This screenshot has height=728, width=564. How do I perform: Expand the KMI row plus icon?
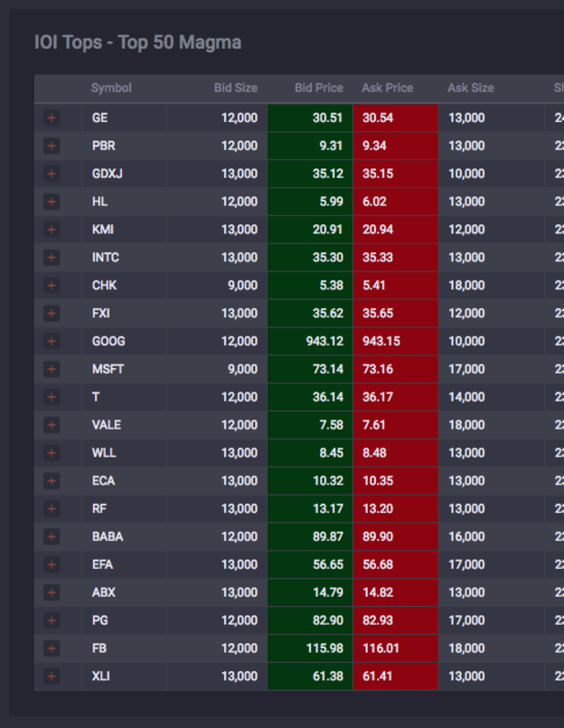click(52, 230)
